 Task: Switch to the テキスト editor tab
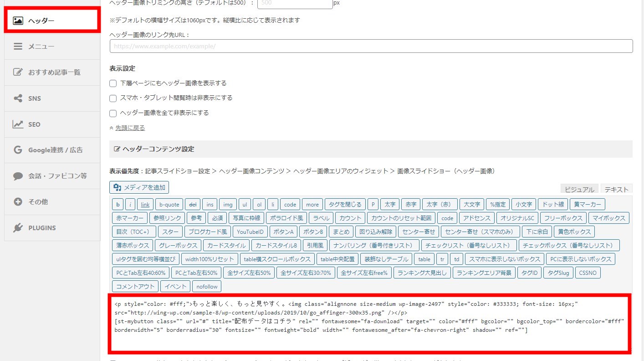[616, 190]
